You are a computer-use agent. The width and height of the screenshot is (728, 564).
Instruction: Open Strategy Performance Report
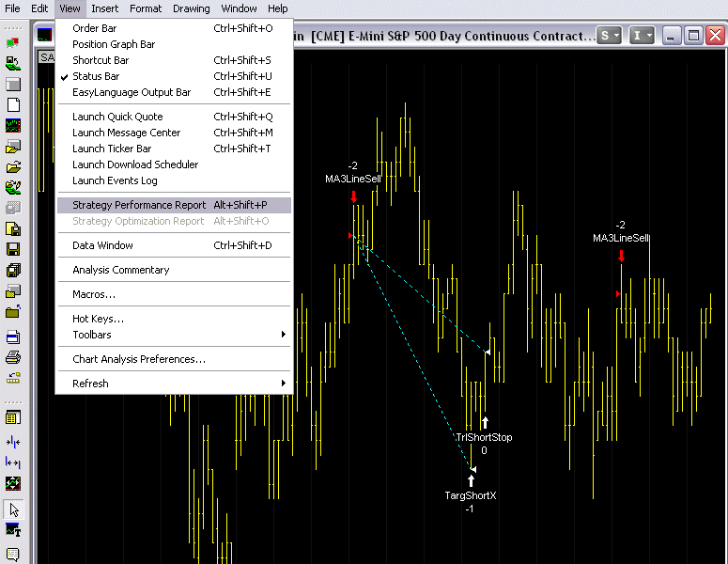[139, 205]
